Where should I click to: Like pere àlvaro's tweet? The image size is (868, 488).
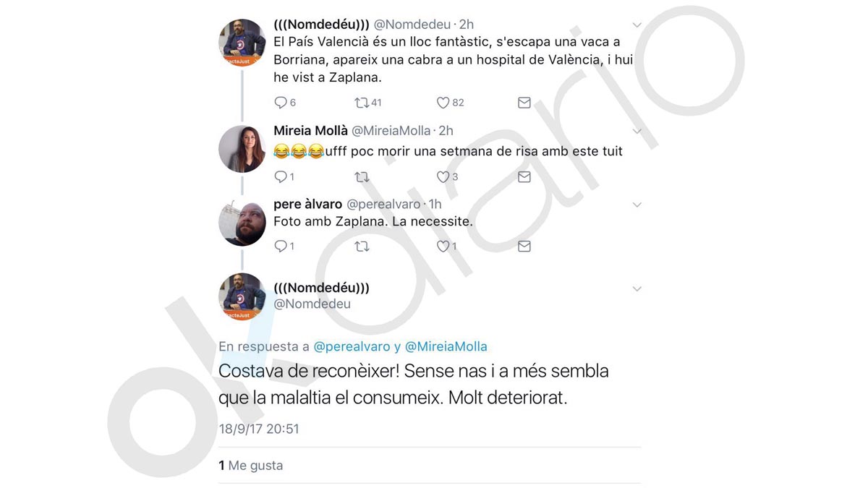point(443,247)
